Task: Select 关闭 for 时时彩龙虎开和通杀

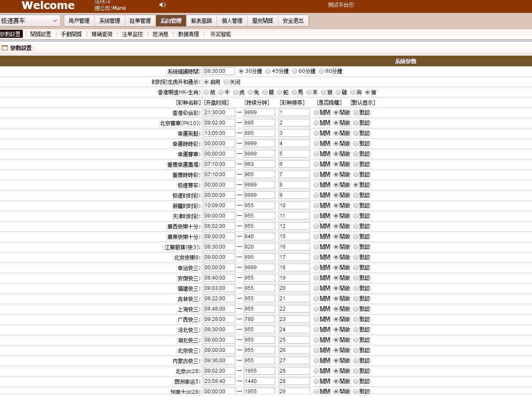Action: pyautogui.click(x=226, y=82)
